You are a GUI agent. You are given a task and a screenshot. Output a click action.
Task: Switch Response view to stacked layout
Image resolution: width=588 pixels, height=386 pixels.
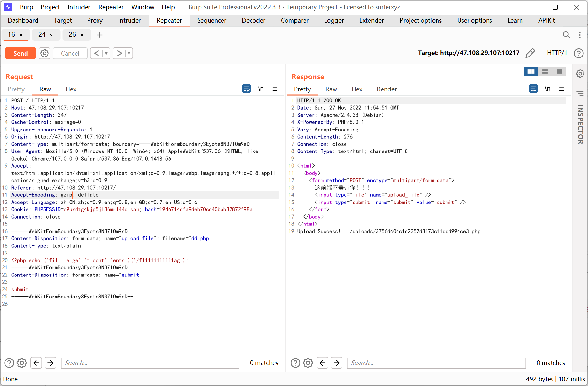tap(545, 71)
